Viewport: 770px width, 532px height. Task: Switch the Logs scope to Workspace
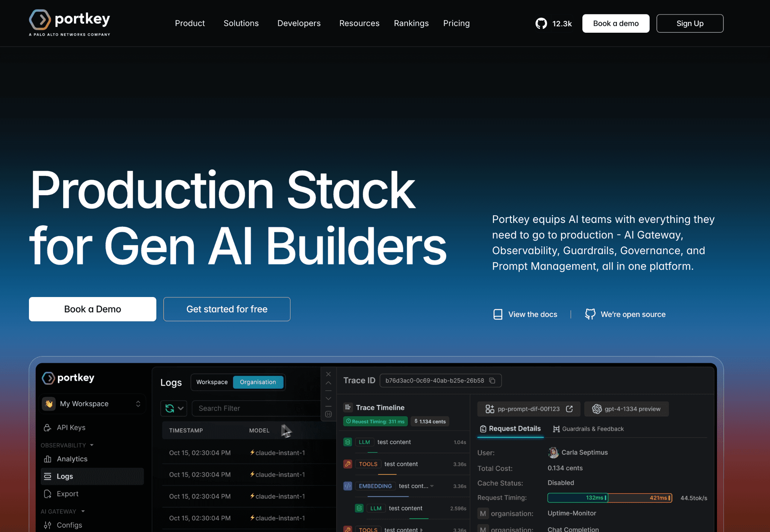(x=212, y=382)
